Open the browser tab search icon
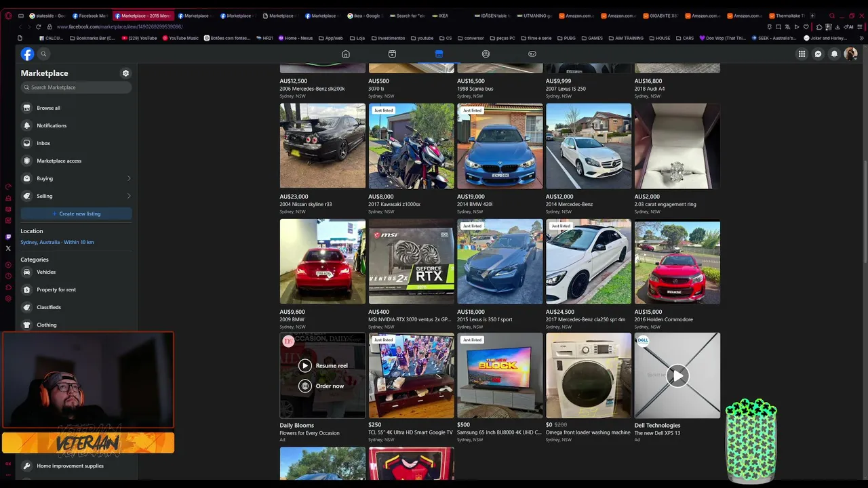Viewport: 868px width, 488px height. point(833,16)
